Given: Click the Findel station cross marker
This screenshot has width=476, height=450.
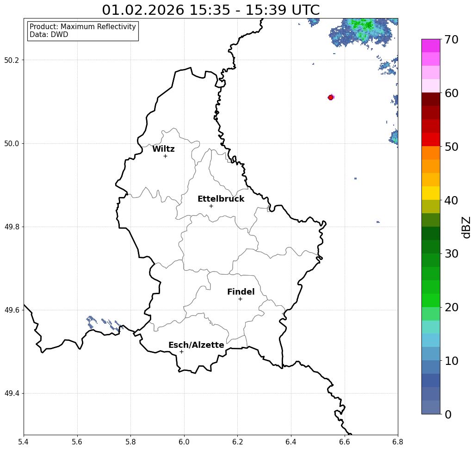Looking at the screenshot, I should tap(240, 299).
